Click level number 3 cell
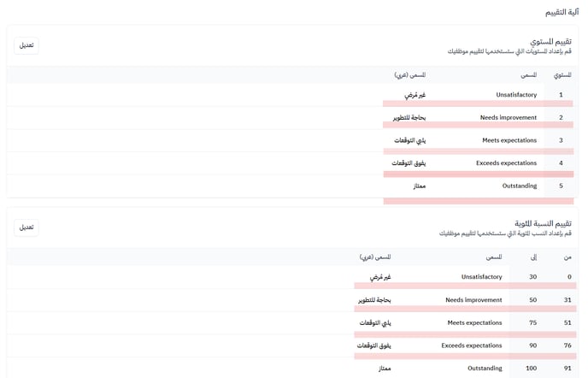The height and width of the screenshot is (378, 588). coord(561,140)
